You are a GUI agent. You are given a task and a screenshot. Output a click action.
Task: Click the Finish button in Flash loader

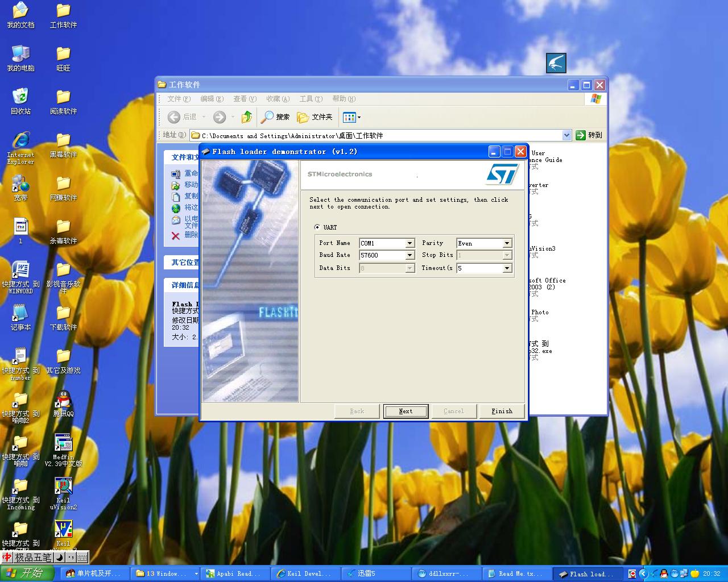502,411
